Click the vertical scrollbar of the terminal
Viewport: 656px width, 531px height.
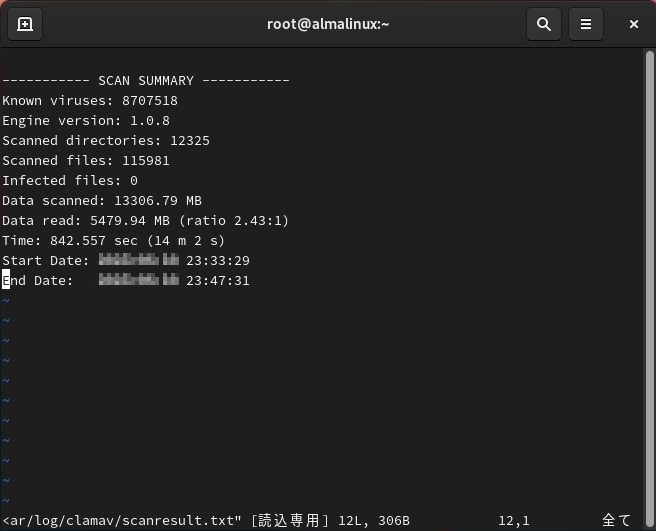[649, 280]
